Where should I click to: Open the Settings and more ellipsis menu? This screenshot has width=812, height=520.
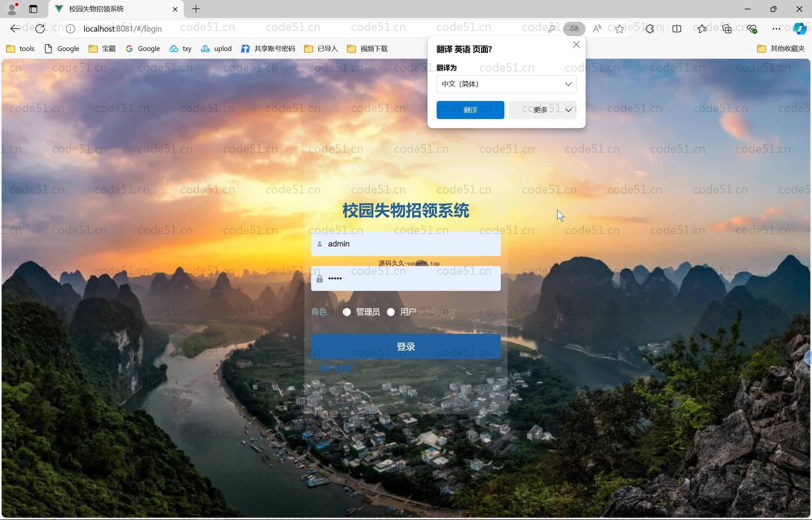[x=776, y=29]
